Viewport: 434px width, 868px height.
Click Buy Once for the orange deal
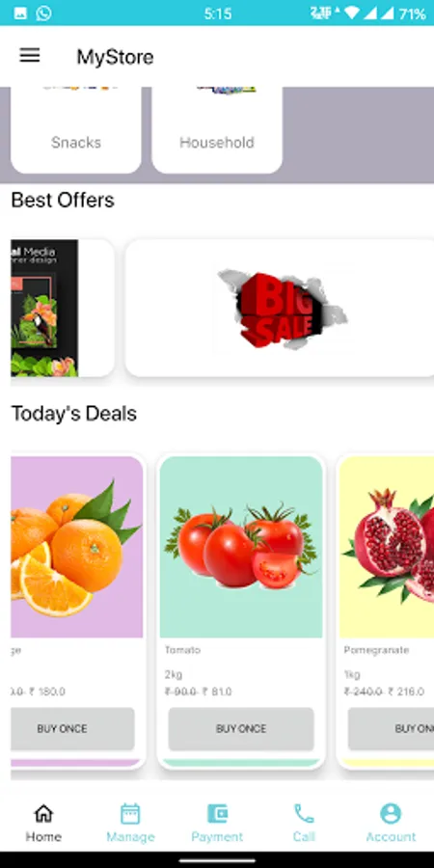[72, 728]
